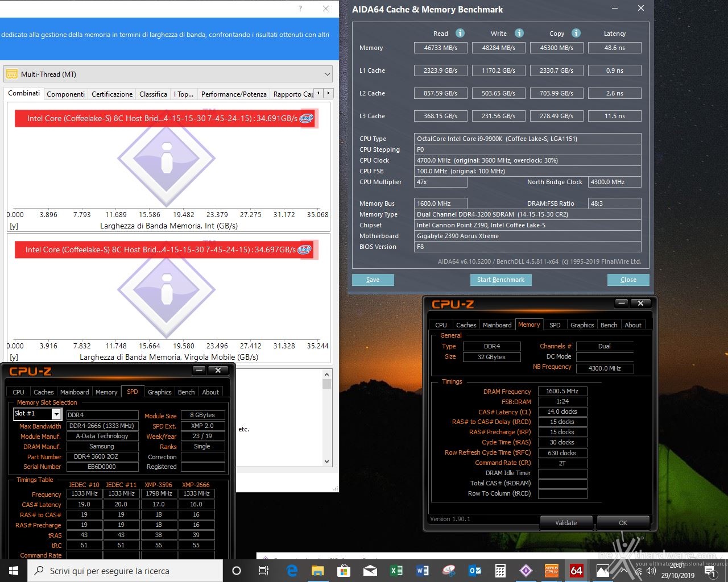Switch to AIDA64 taskbar icon
728x582 pixels.
point(577,571)
